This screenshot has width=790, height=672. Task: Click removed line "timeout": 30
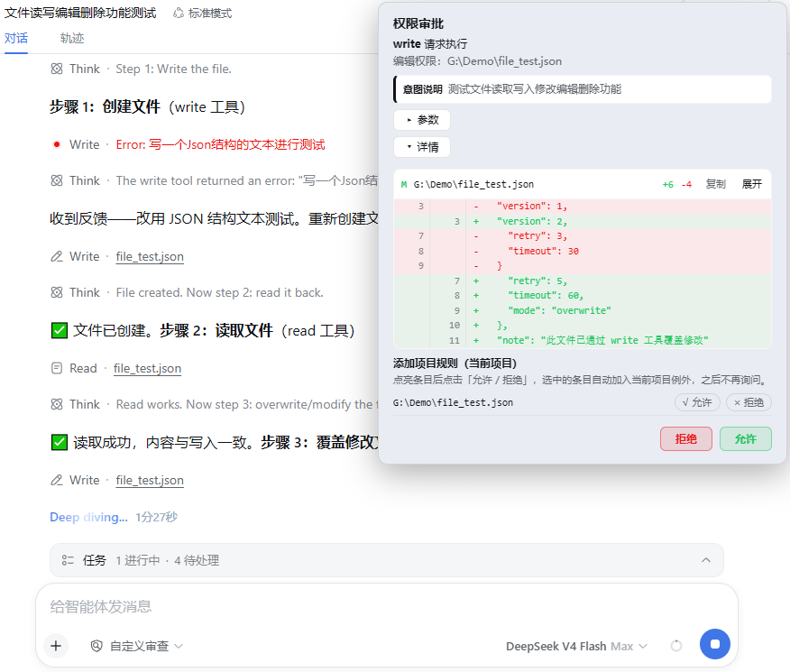583,251
